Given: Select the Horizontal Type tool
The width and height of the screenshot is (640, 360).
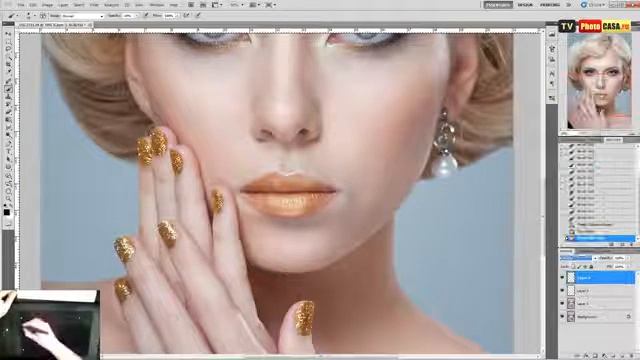Looking at the screenshot, I should 8,151.
